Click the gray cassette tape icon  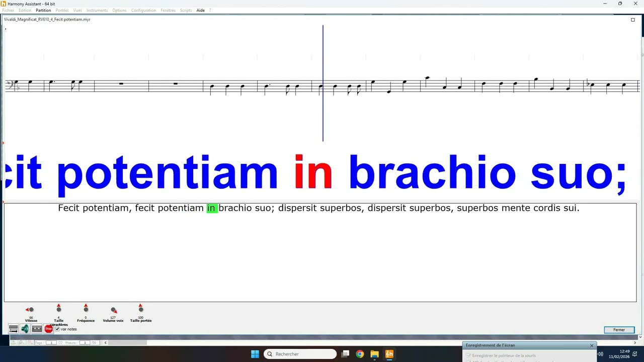tap(37, 329)
